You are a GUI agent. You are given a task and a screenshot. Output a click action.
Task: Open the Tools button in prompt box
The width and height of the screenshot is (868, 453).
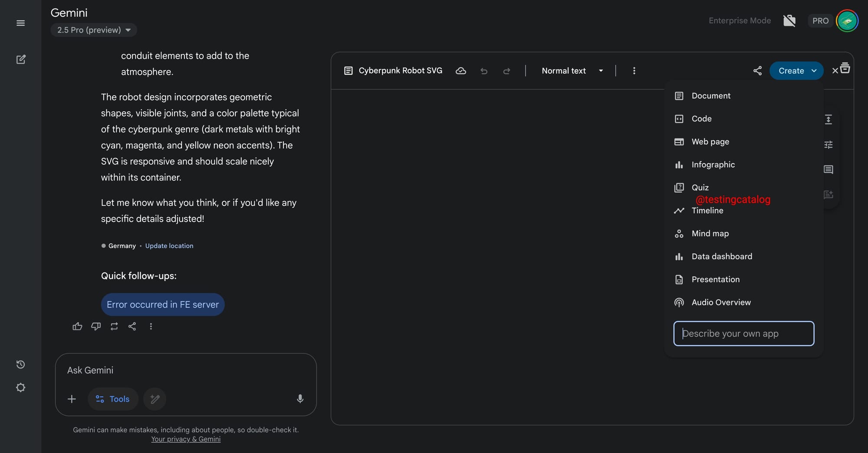click(x=113, y=399)
